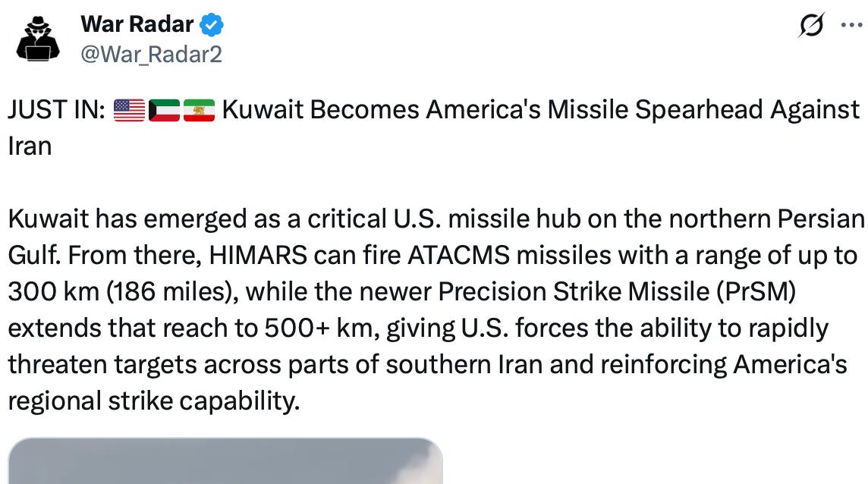Open the @War_Radar2 handle link
This screenshot has width=868, height=484.
[x=151, y=55]
